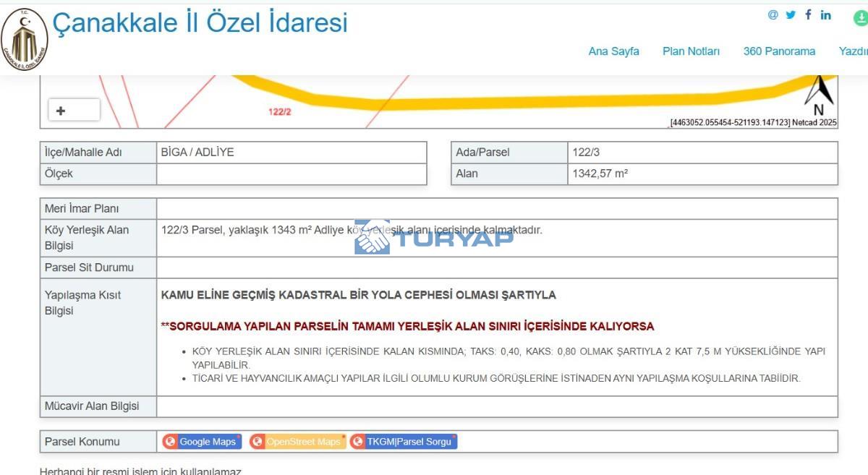Click the Çanakkale İl Özel İdaresi logo
868x475 pixels.
point(24,40)
